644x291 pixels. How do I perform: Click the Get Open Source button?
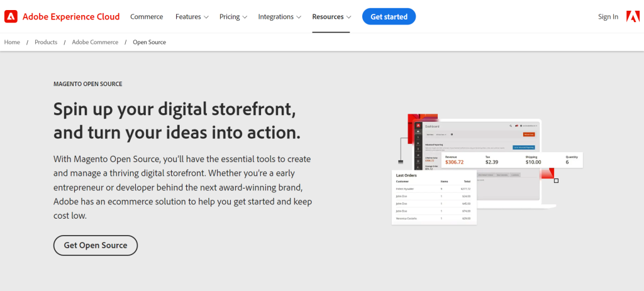(x=96, y=246)
